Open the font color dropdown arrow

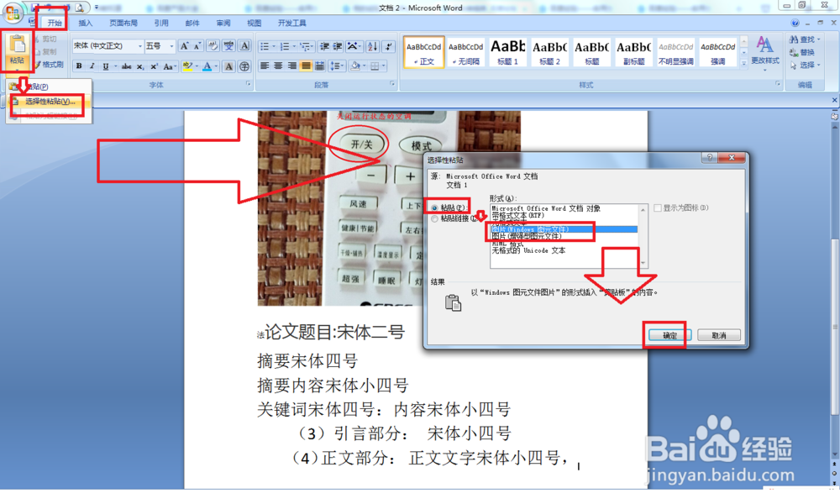pos(217,65)
